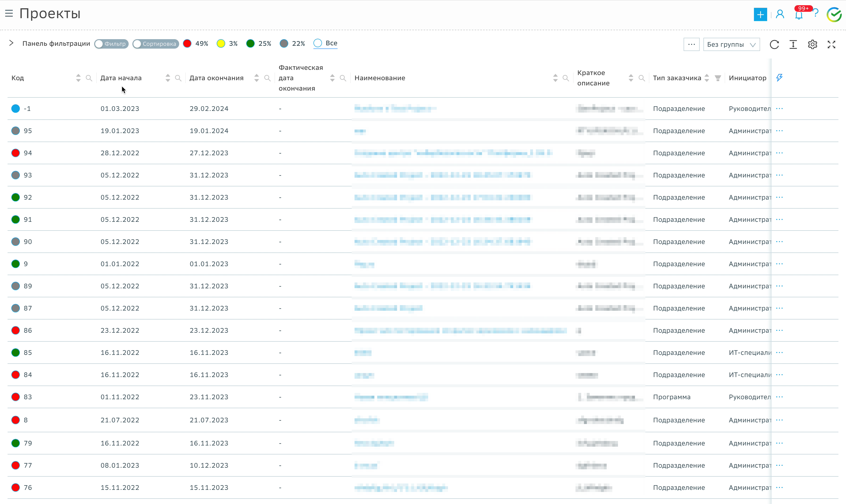Viewport: 846px width, 504px height.
Task: Refresh the projects table
Action: pyautogui.click(x=775, y=45)
